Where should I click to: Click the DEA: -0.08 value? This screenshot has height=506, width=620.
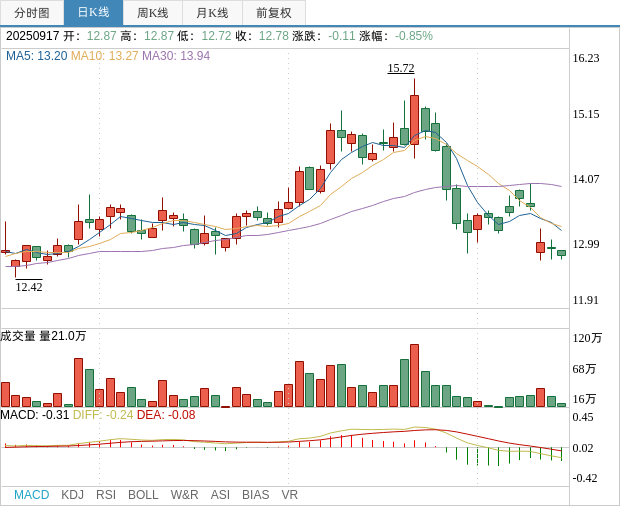point(166,415)
